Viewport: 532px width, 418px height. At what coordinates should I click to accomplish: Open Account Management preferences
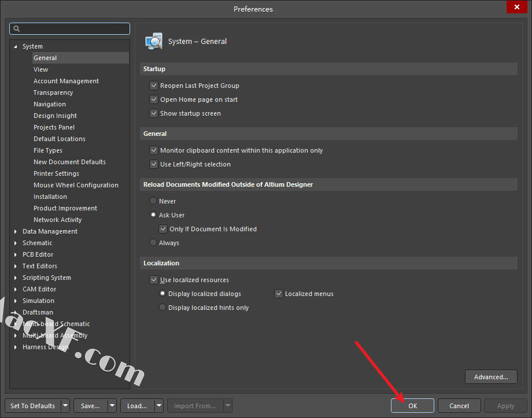click(x=66, y=81)
